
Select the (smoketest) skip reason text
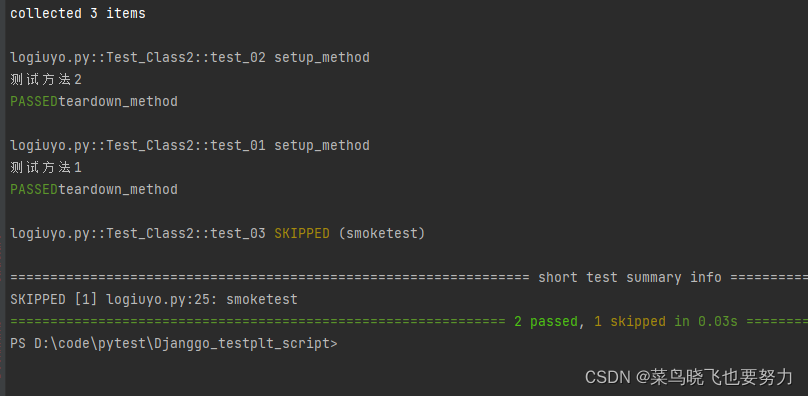[x=381, y=234]
